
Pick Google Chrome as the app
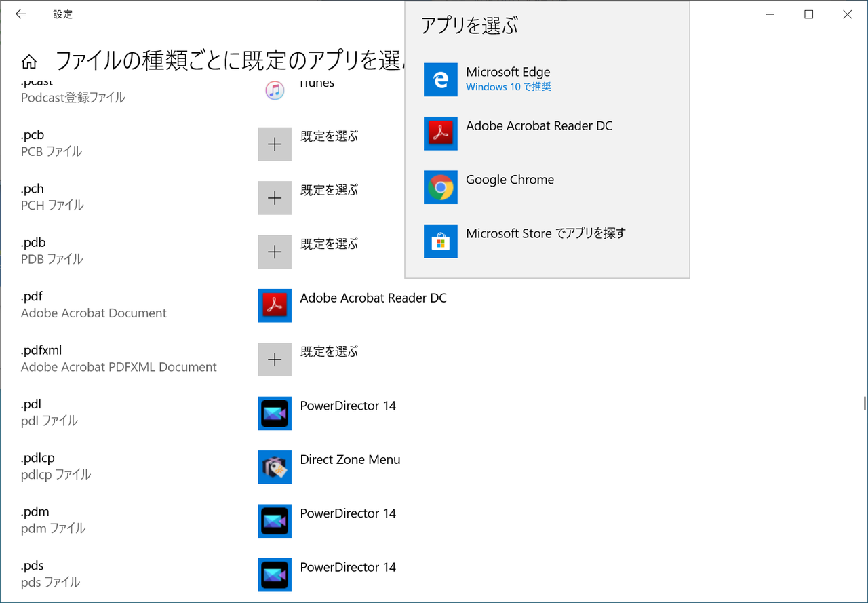pyautogui.click(x=547, y=187)
